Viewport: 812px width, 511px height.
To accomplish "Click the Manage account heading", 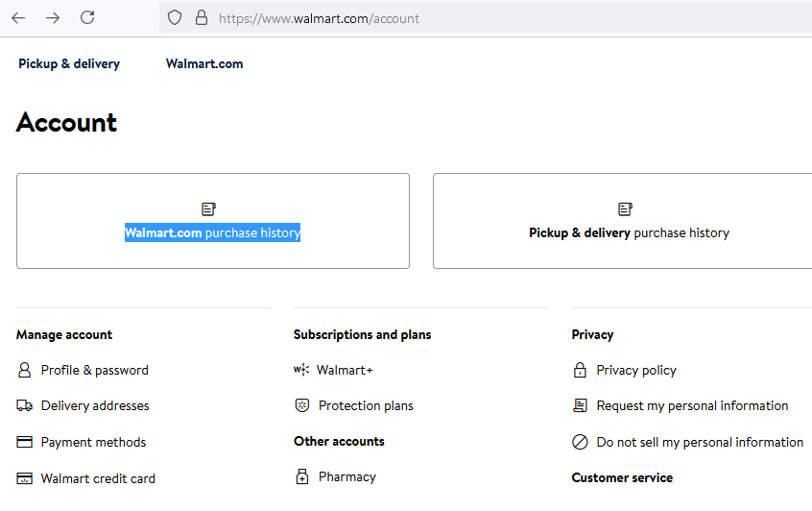I will (x=64, y=335).
